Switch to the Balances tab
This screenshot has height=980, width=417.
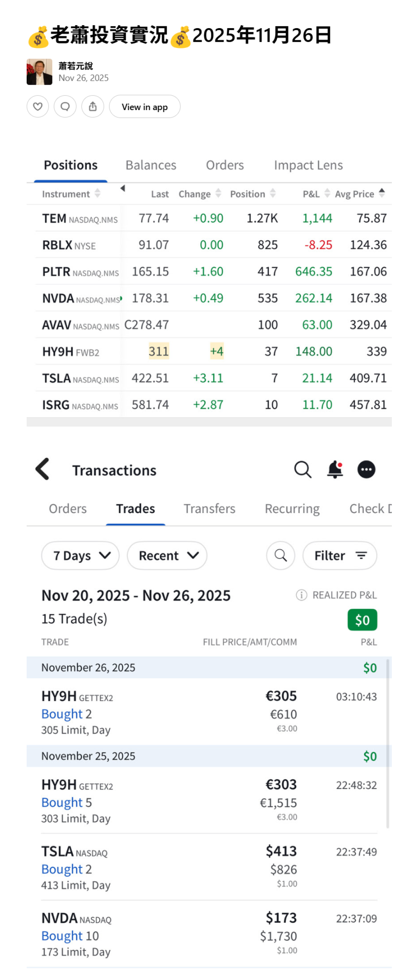(x=151, y=165)
